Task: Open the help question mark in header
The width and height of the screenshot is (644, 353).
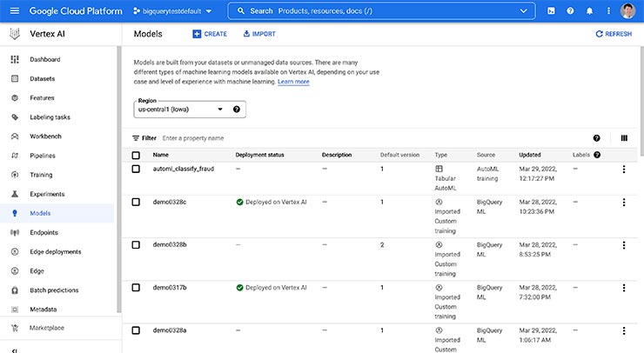Action: point(570,11)
